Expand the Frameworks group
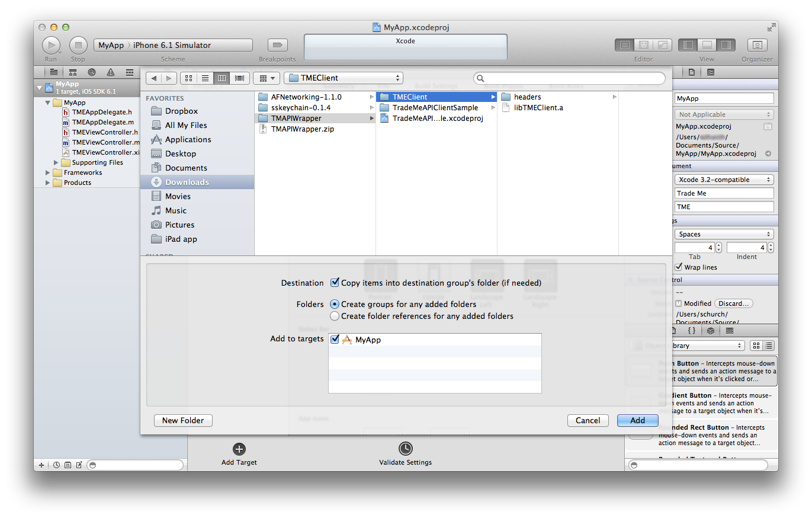 (48, 172)
